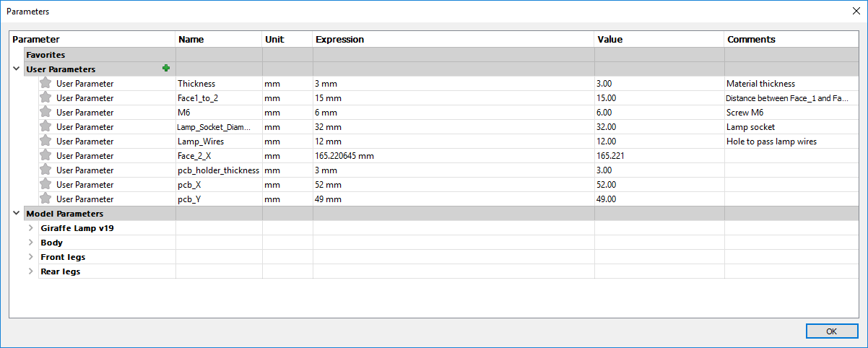
Task: Edit the 'Hole to pass lamp wires' comment
Action: (791, 142)
